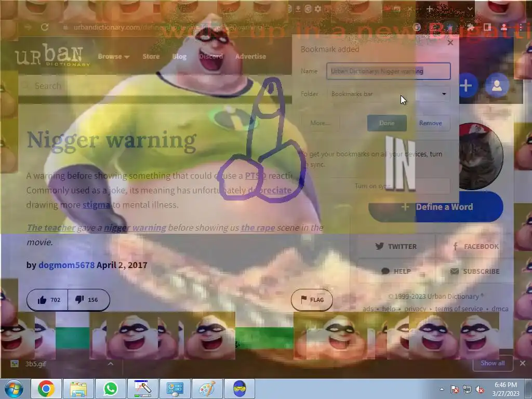Expand options chevron for 3b5.gif download

click(111, 364)
